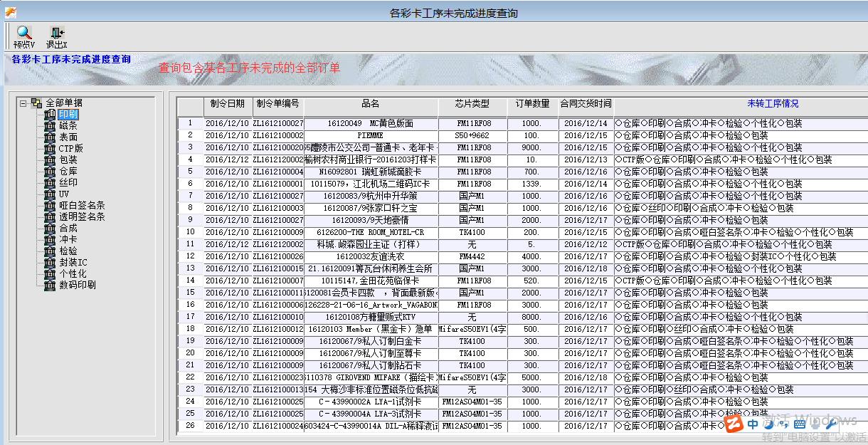Click order quantity cell 1339.
868x445 pixels.
click(532, 184)
